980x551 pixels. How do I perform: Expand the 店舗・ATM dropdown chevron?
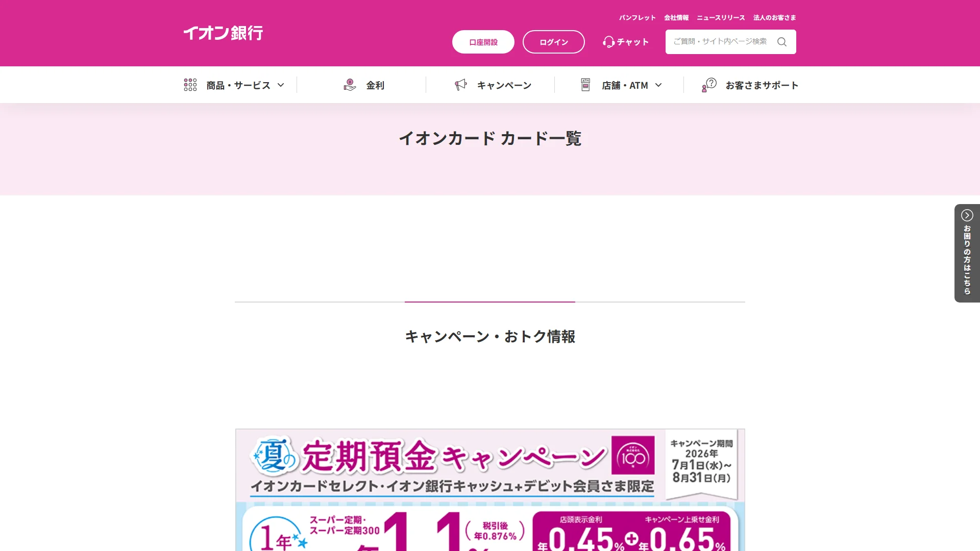(658, 85)
